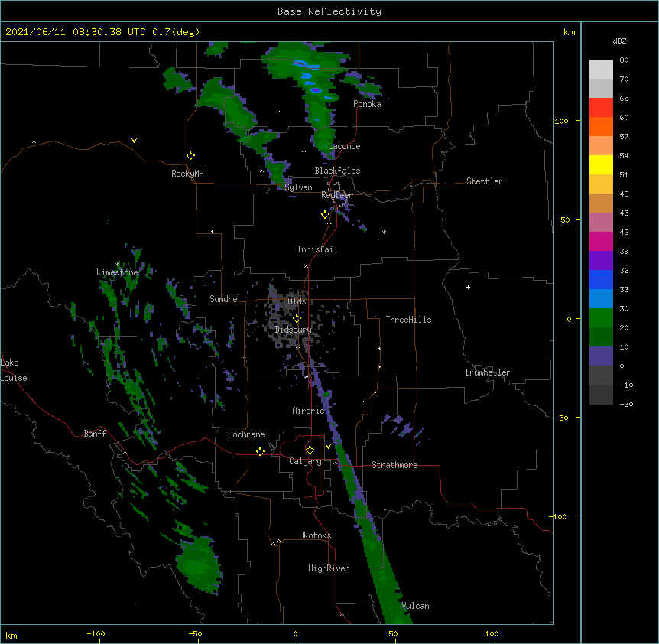Click the Limestone label
This screenshot has width=659, height=644.
click(117, 272)
